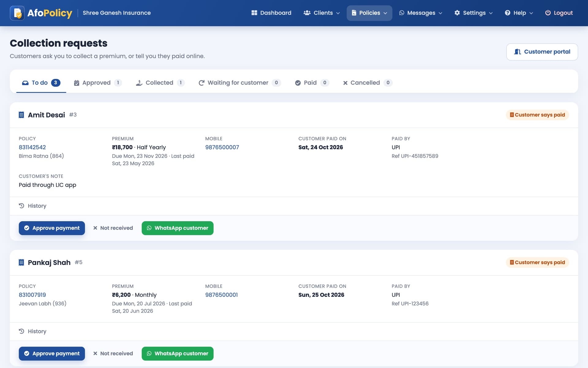
Task: Open policy number 831007919
Action: coord(32,295)
